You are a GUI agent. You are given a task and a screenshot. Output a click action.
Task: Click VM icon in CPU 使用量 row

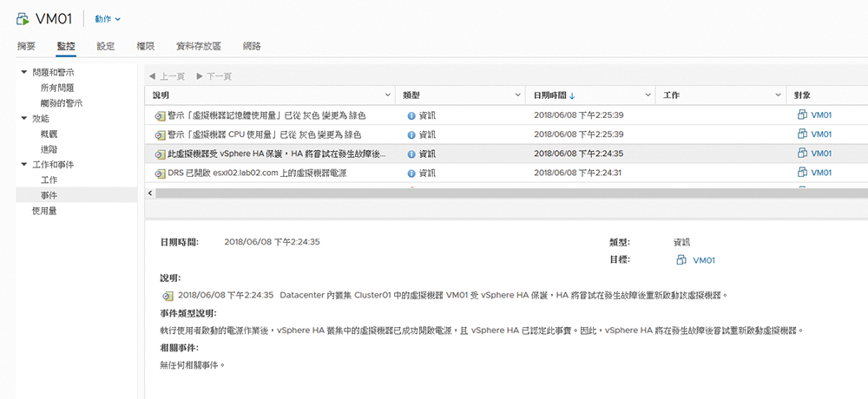(x=802, y=134)
